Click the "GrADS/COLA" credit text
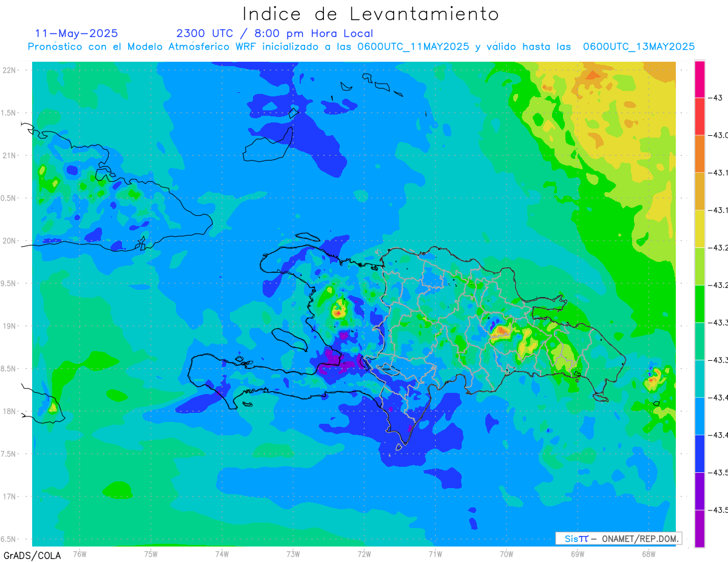Screen dimensions: 728x562 (31, 555)
